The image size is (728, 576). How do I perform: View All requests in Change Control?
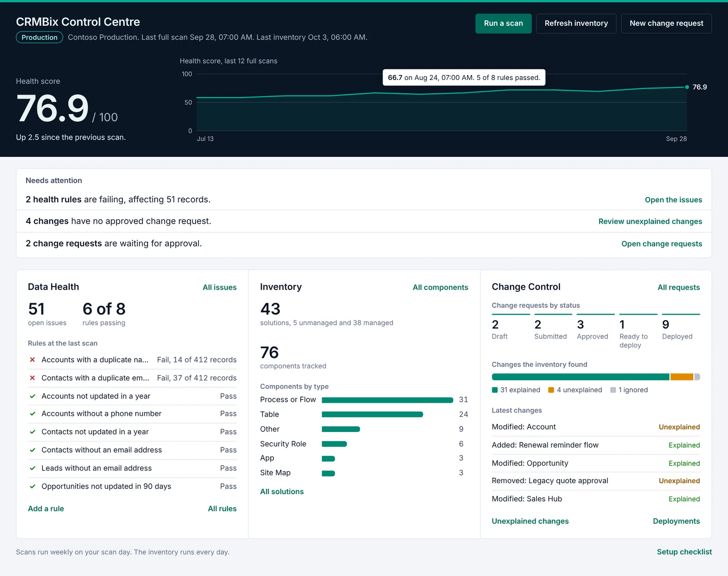[x=679, y=287]
